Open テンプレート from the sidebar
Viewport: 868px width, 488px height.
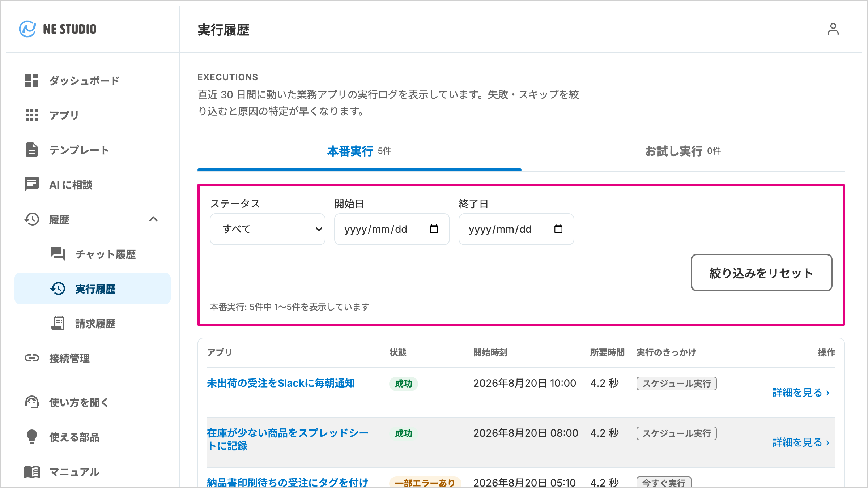click(x=93, y=150)
